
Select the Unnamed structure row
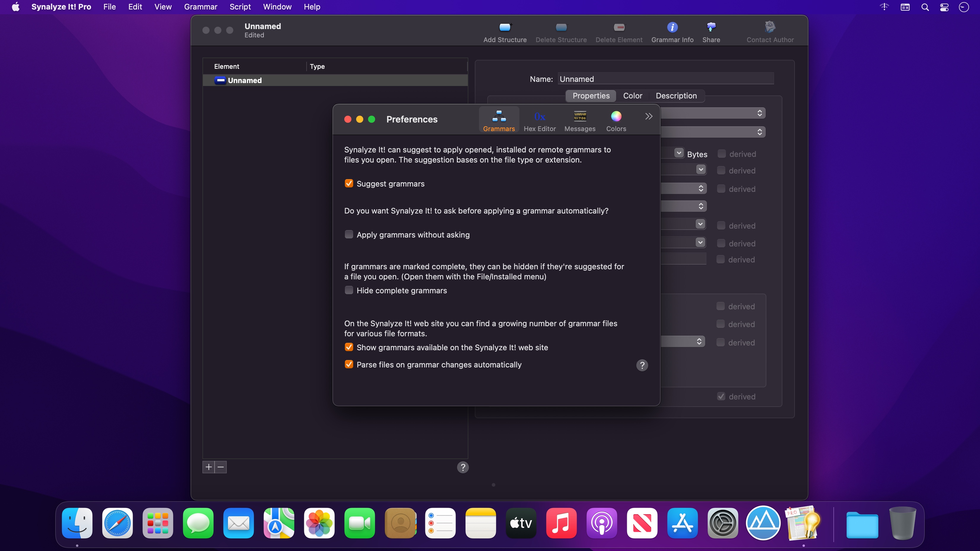pos(335,80)
